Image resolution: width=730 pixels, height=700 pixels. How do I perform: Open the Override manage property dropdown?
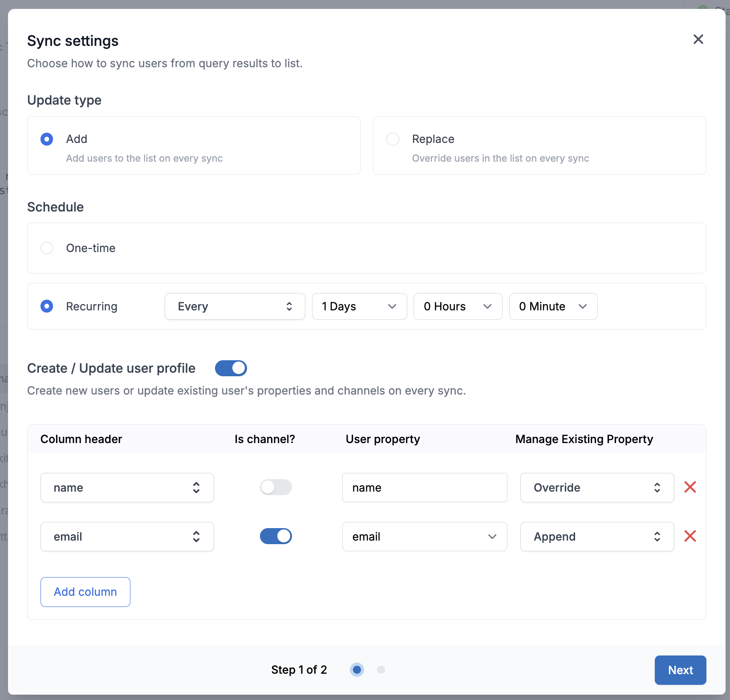[x=597, y=488]
